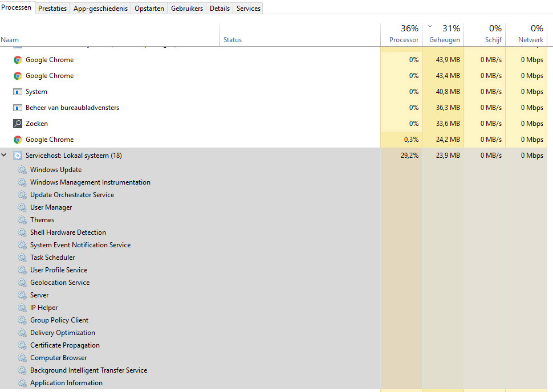Switch to the Prestaties tab
The width and height of the screenshot is (553, 392).
click(x=52, y=9)
